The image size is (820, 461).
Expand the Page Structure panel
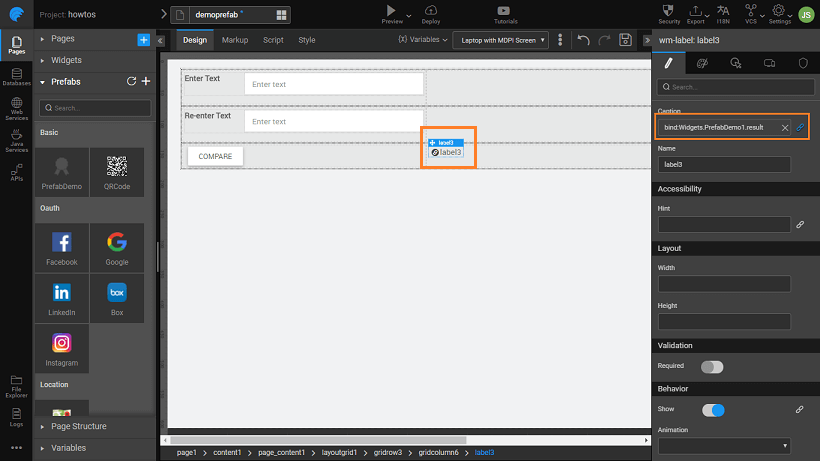pos(78,427)
